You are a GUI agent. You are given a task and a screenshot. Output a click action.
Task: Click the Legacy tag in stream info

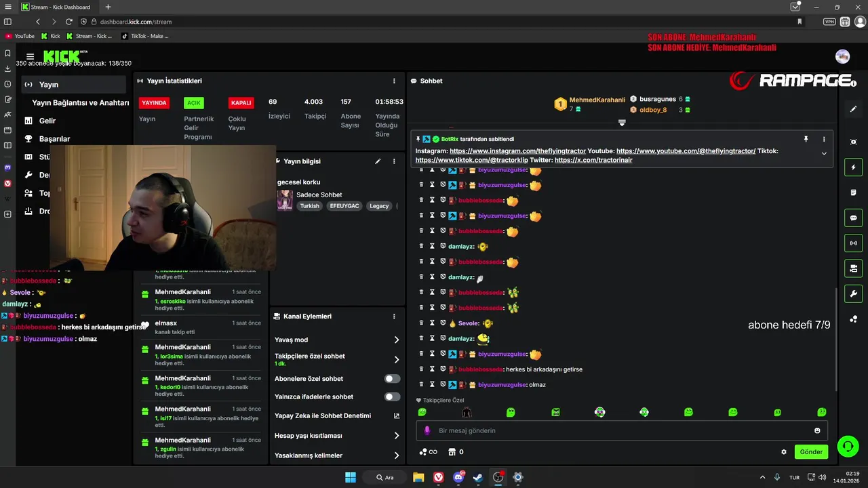pos(379,206)
